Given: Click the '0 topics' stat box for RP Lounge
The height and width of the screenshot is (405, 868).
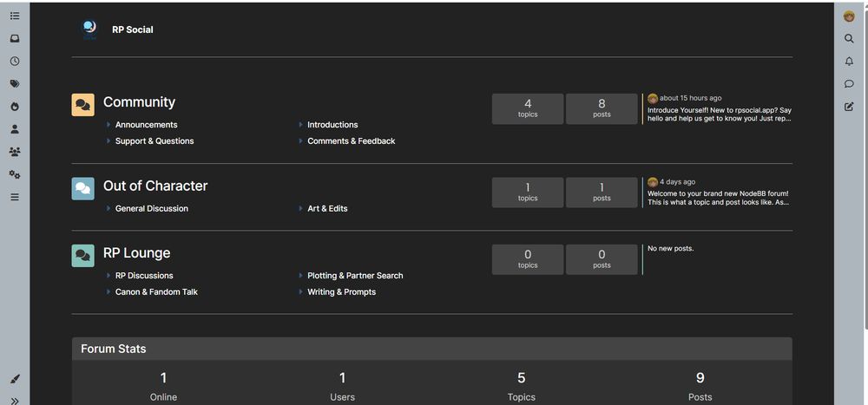Looking at the screenshot, I should pos(528,259).
